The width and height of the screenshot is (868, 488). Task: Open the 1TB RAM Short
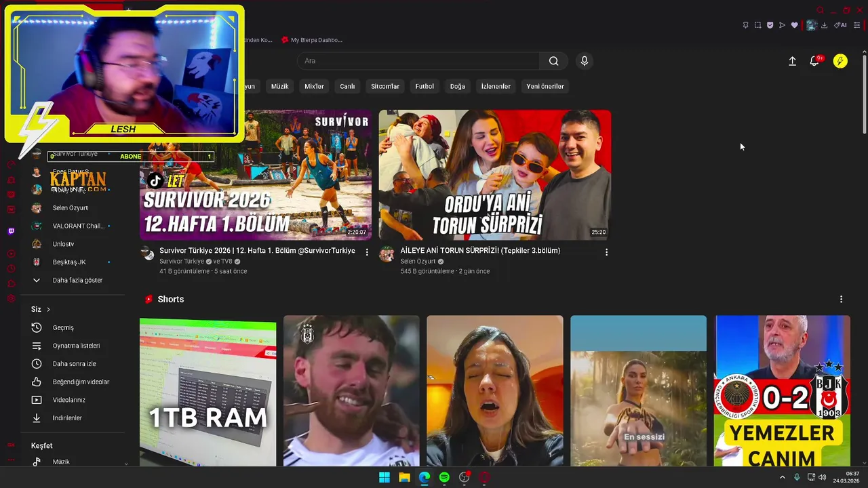208,391
